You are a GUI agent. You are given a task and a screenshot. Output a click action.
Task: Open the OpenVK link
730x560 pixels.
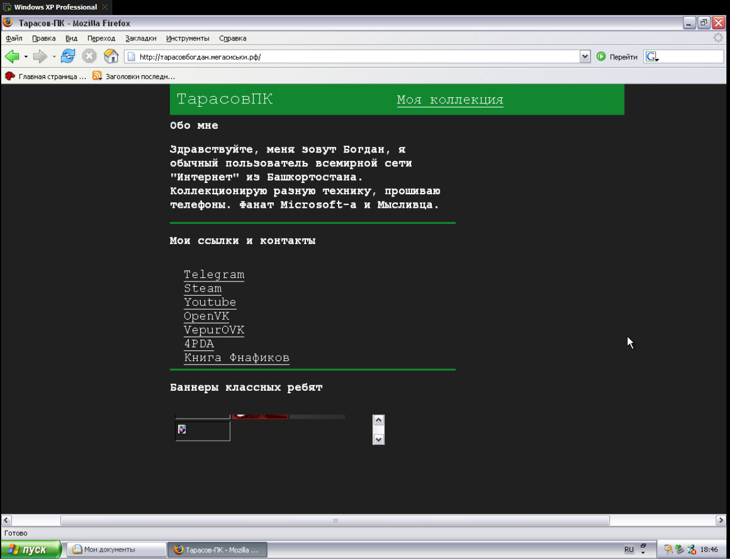click(207, 316)
